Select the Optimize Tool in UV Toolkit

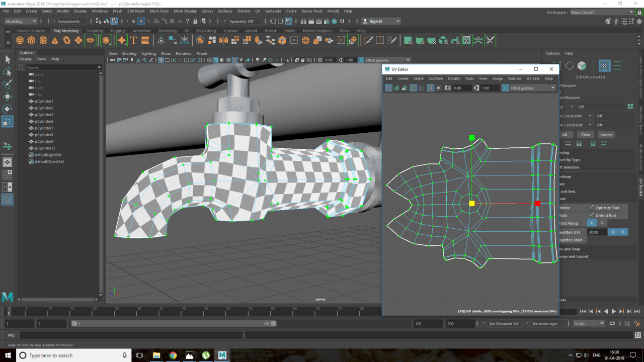607,208
